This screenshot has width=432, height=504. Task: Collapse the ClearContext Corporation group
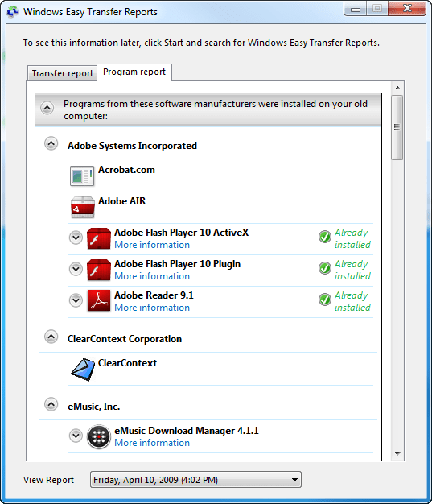point(51,337)
